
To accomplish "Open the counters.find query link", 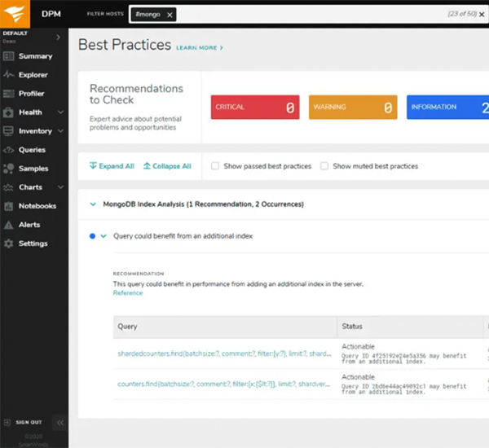I will (223, 384).
